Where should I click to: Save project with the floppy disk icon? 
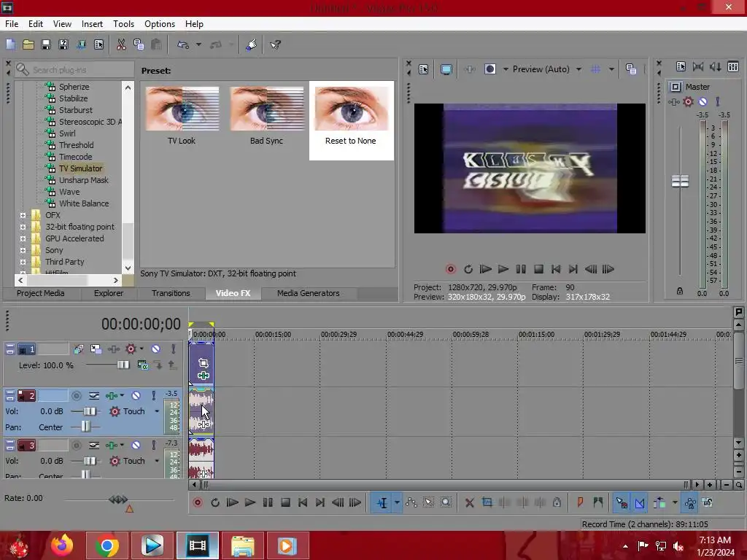(46, 44)
